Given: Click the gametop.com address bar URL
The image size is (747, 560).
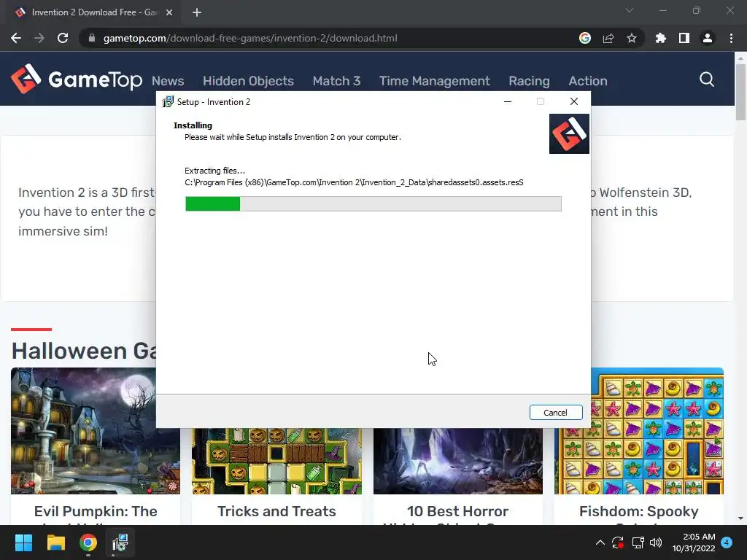Looking at the screenshot, I should pos(250,38).
